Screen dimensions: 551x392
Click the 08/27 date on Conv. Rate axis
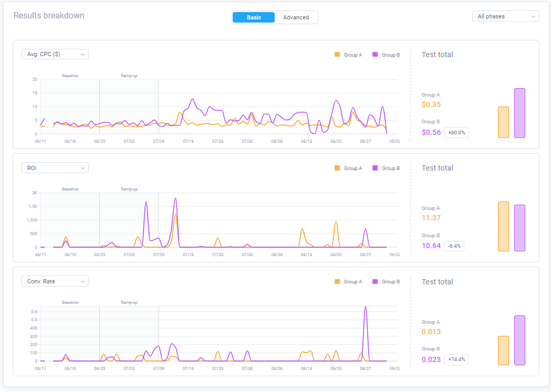(x=365, y=368)
